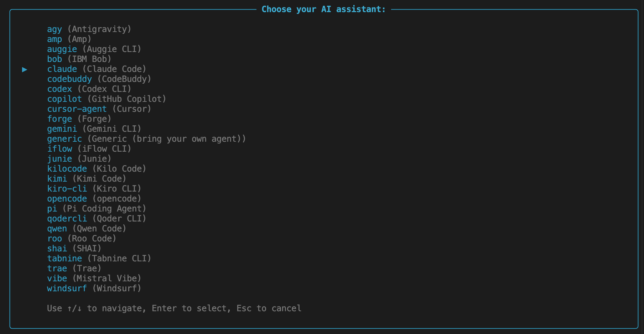Click the selection arrow beside claude
This screenshot has width=644, height=334.
pyautogui.click(x=25, y=69)
